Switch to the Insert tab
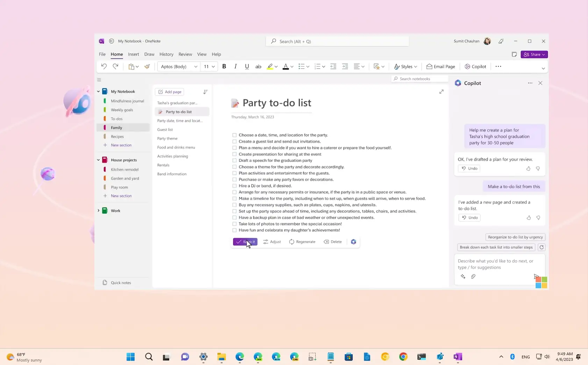588x365 pixels. [134, 54]
